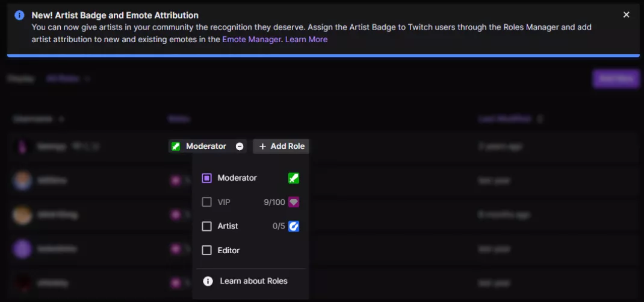Viewport: 644px width, 302px height.
Task: Click the info icon beside Learn about Roles
Action: click(208, 281)
